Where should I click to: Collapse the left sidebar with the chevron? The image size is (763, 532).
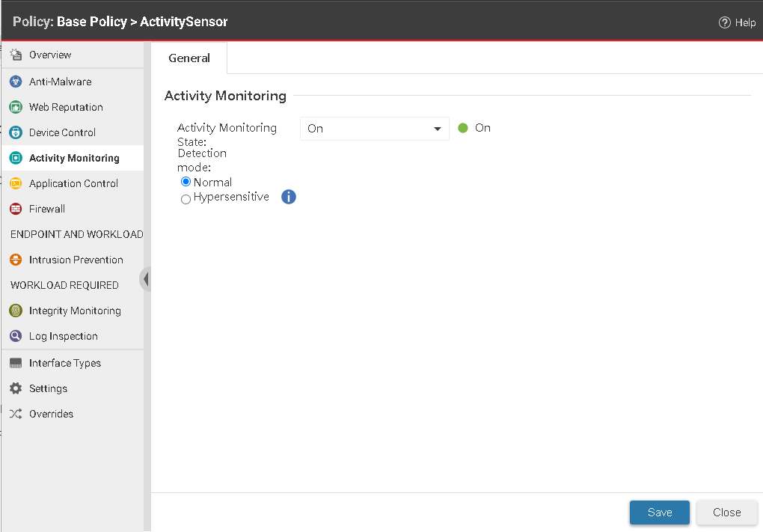[147, 278]
